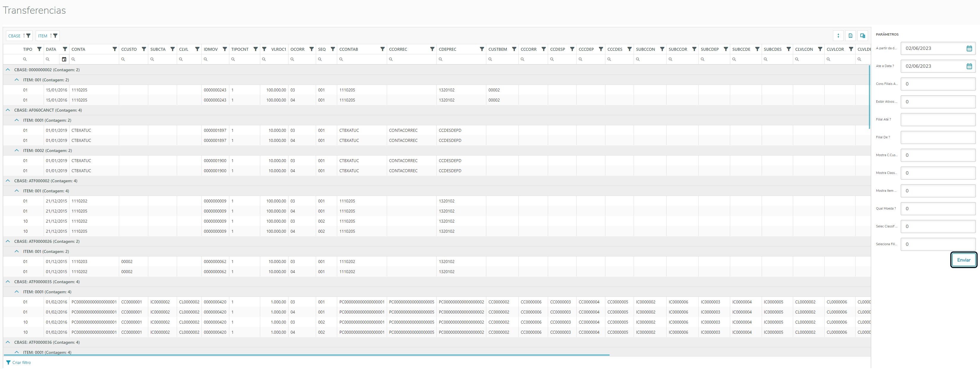Click the DATA filter row calendar icon
This screenshot has height=369, width=980.
[64, 59]
